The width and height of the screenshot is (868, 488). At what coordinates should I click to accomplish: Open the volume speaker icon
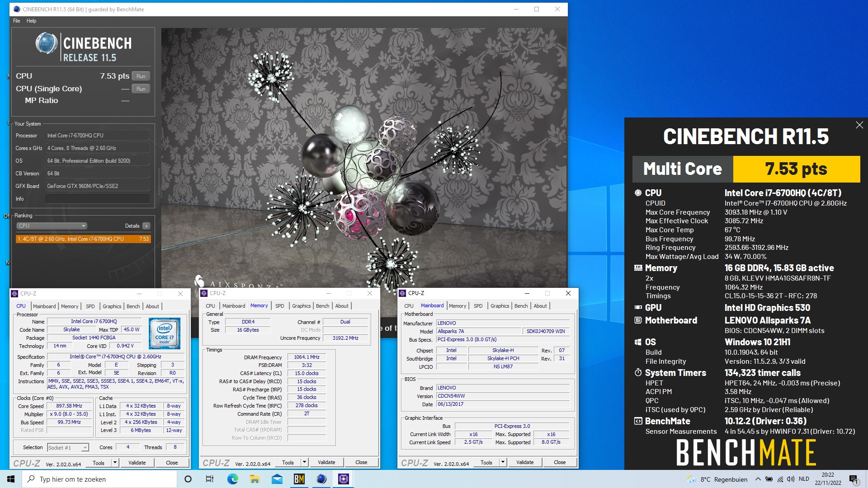pyautogui.click(x=791, y=479)
